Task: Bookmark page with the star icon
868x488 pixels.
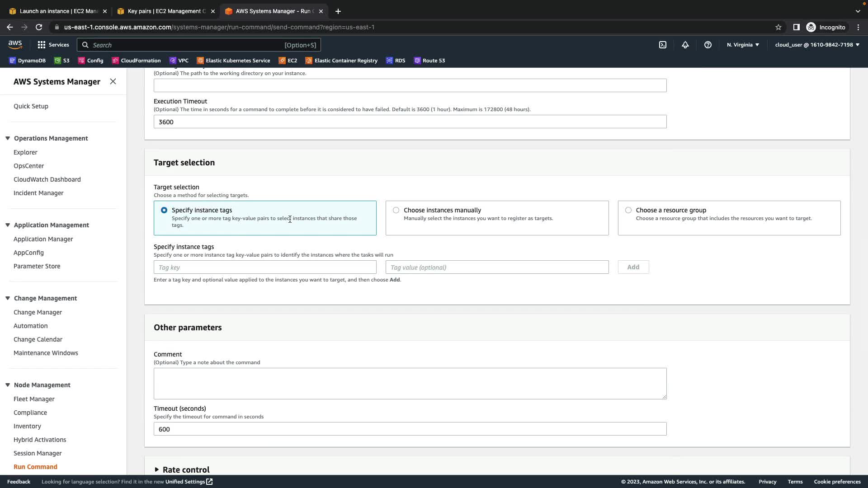Action: click(x=778, y=27)
